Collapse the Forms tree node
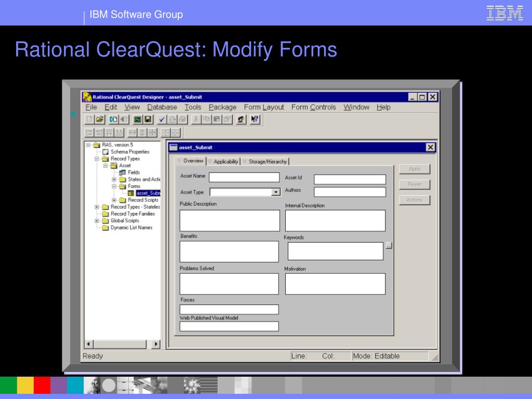The height and width of the screenshot is (399, 532). point(114,187)
